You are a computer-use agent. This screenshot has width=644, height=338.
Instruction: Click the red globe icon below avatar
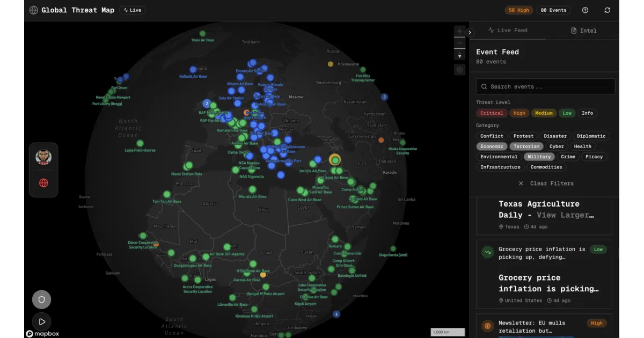click(43, 183)
